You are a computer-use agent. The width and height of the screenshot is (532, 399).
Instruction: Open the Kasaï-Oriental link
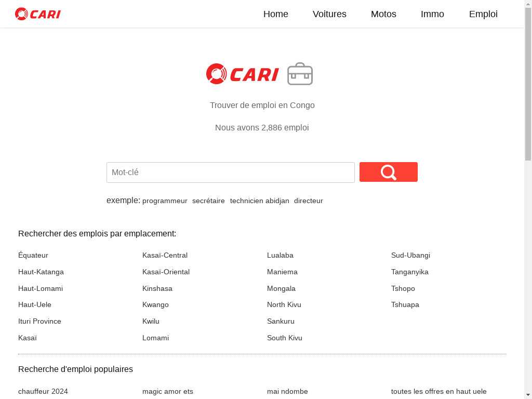point(166,272)
